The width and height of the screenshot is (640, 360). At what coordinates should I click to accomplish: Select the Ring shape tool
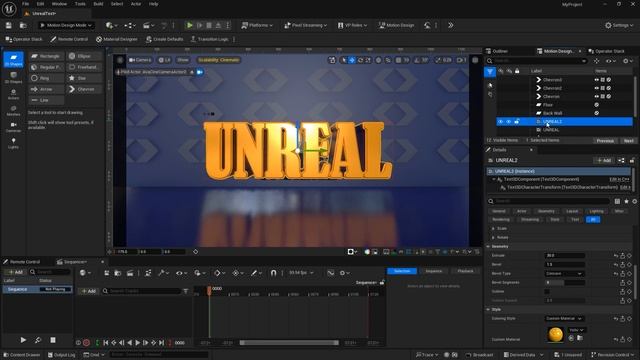pyautogui.click(x=46, y=78)
